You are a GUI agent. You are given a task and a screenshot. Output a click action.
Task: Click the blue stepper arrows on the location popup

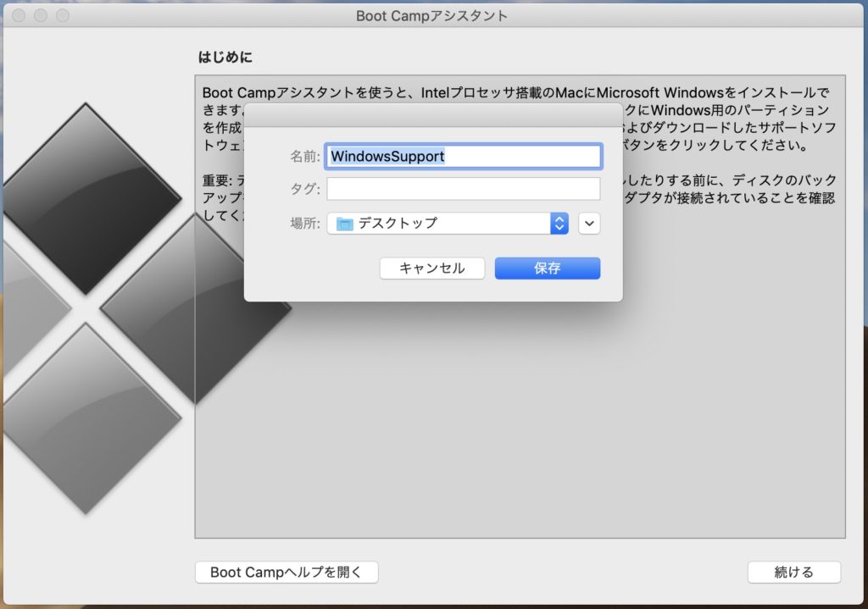[x=559, y=224]
